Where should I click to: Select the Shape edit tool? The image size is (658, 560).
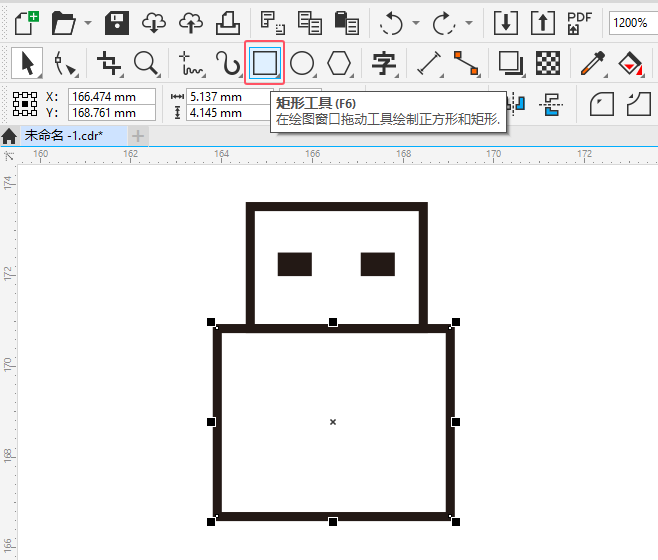click(x=64, y=63)
